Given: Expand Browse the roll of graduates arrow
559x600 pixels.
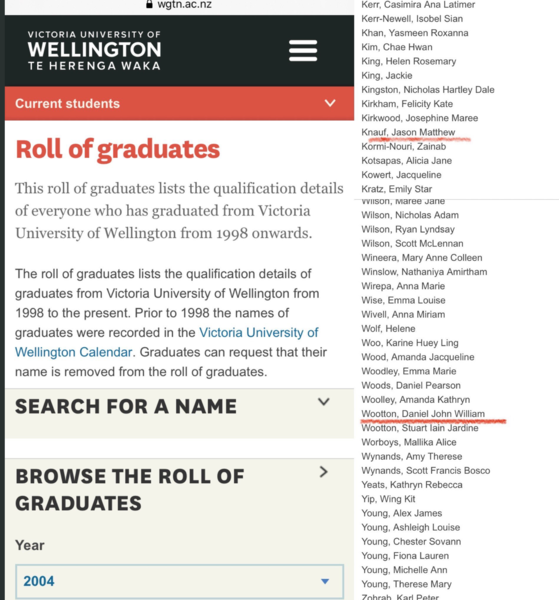Looking at the screenshot, I should 323,472.
